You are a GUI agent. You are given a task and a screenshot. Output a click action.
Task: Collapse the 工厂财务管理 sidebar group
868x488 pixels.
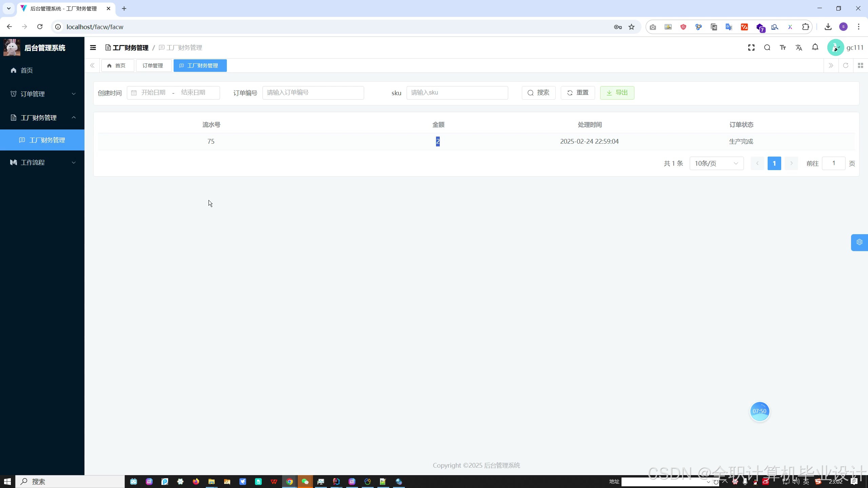(42, 118)
